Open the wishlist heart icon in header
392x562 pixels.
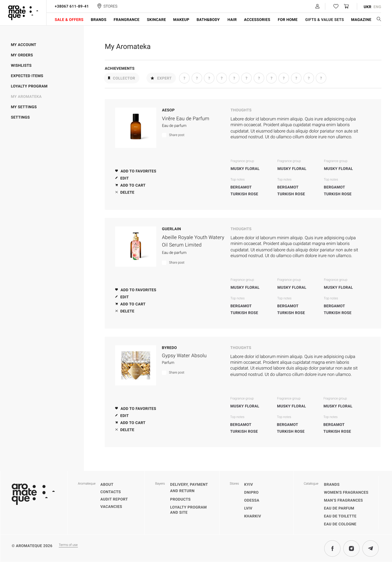pos(336,6)
